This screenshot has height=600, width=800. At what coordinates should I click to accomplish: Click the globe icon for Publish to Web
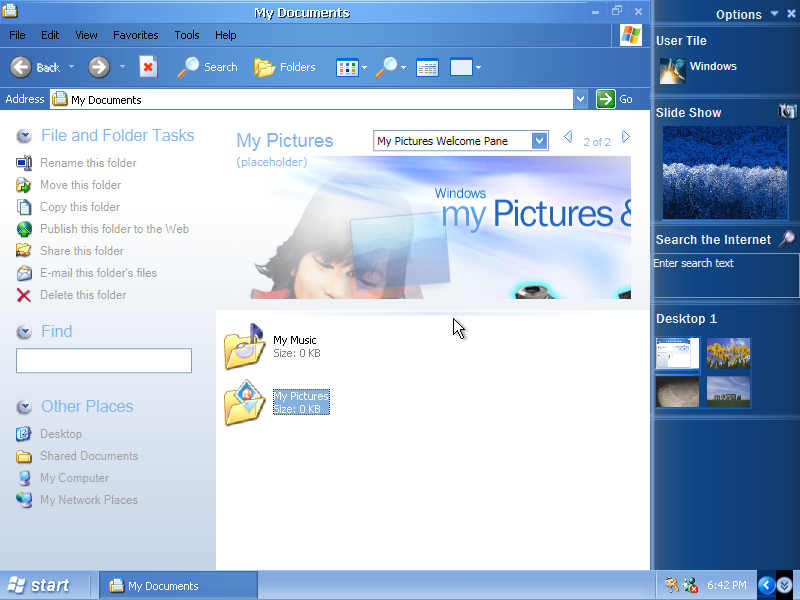(x=24, y=229)
